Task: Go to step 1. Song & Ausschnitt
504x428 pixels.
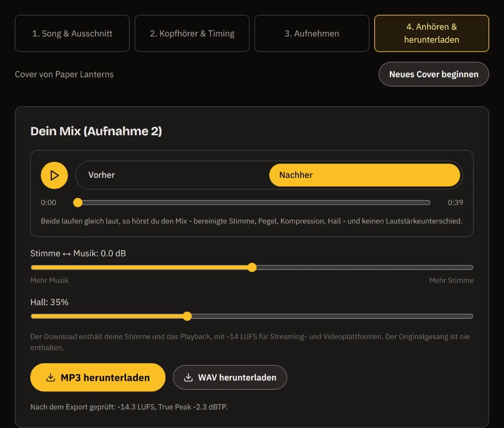Action: pyautogui.click(x=72, y=34)
